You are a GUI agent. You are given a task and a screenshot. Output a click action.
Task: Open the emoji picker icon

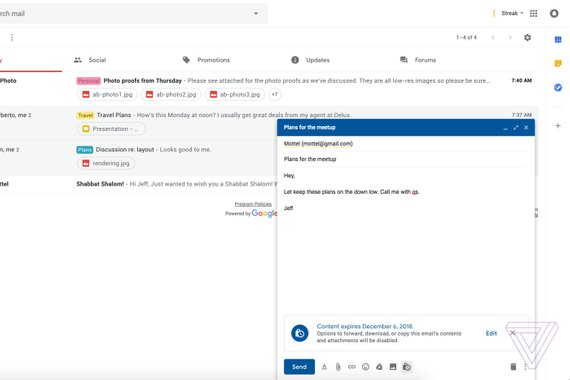(x=365, y=367)
